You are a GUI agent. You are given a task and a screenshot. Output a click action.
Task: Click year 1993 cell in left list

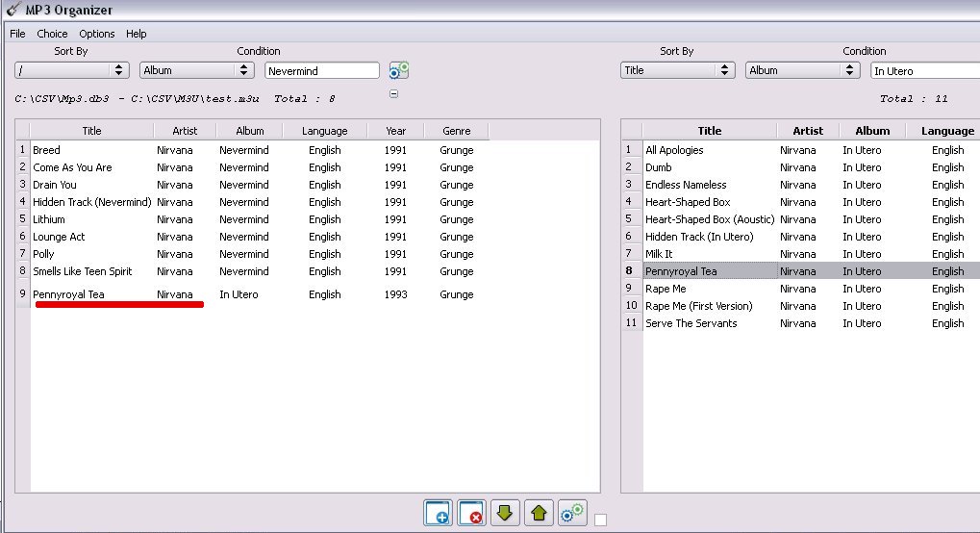coord(395,294)
